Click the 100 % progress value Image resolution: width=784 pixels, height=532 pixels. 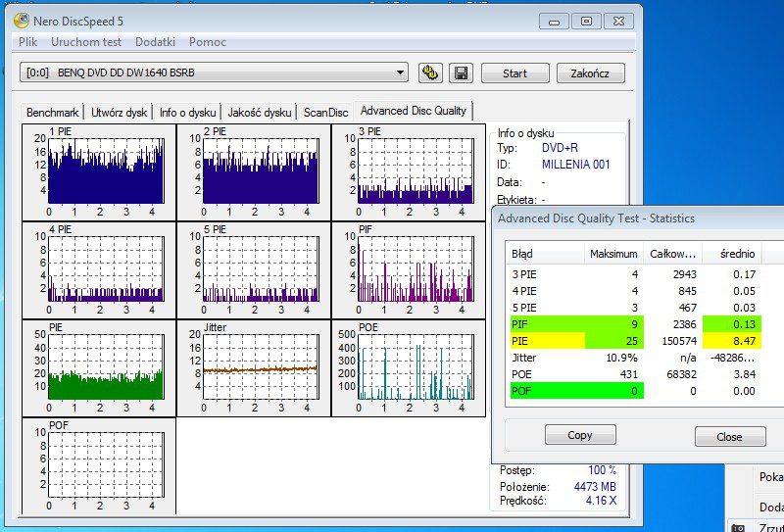point(603,470)
